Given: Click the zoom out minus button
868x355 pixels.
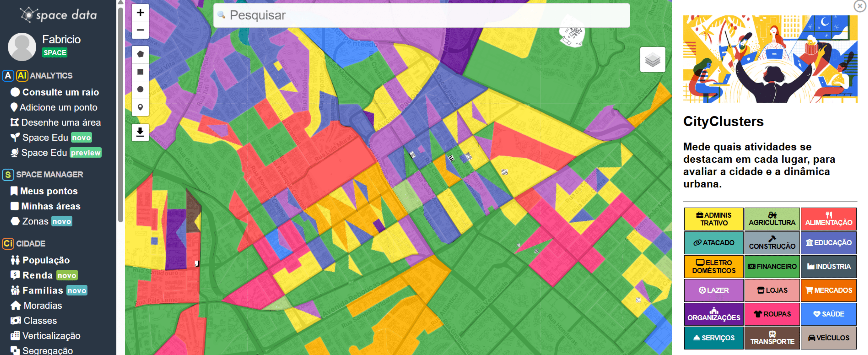Looking at the screenshot, I should pos(140,30).
